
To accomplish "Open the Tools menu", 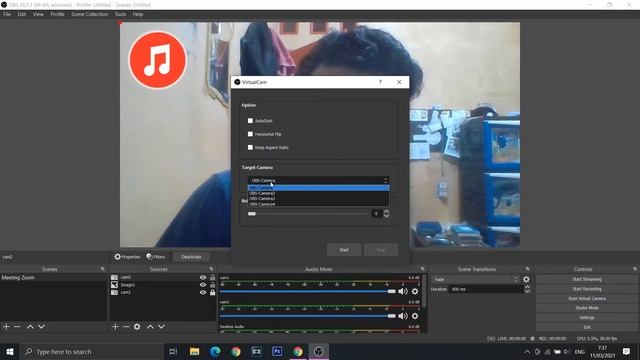I will (x=120, y=14).
